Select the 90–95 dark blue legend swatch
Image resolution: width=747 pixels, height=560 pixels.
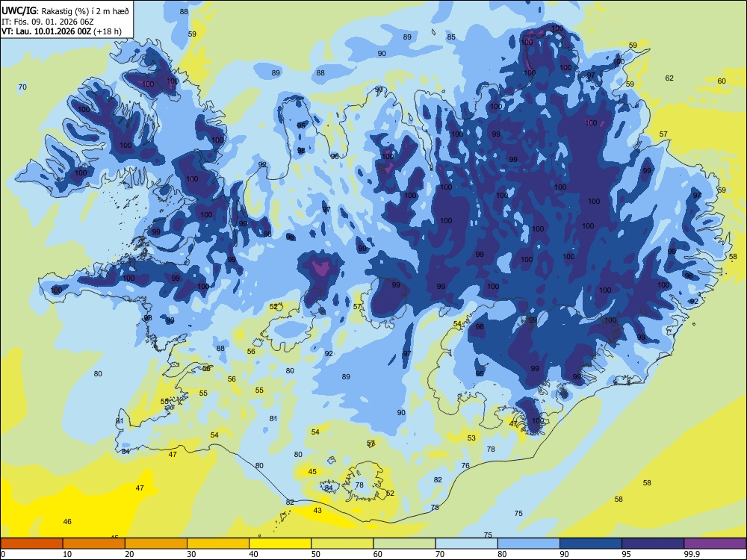591,544
